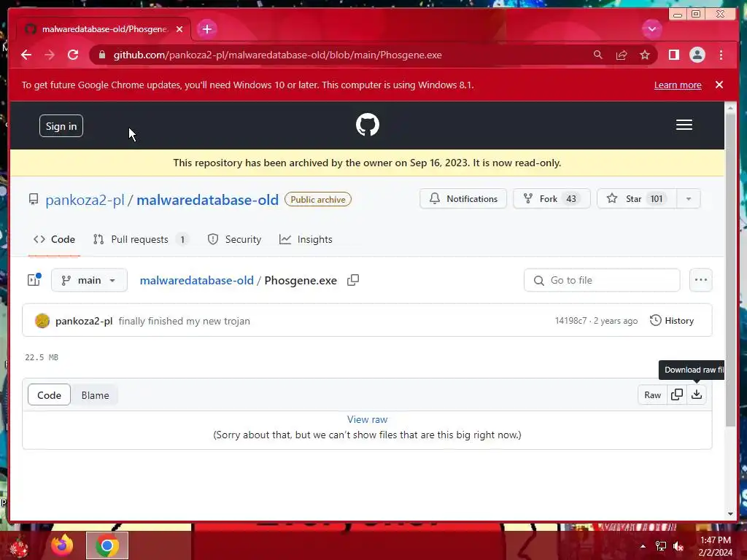View file History
The height and width of the screenshot is (560, 747).
pyautogui.click(x=672, y=321)
